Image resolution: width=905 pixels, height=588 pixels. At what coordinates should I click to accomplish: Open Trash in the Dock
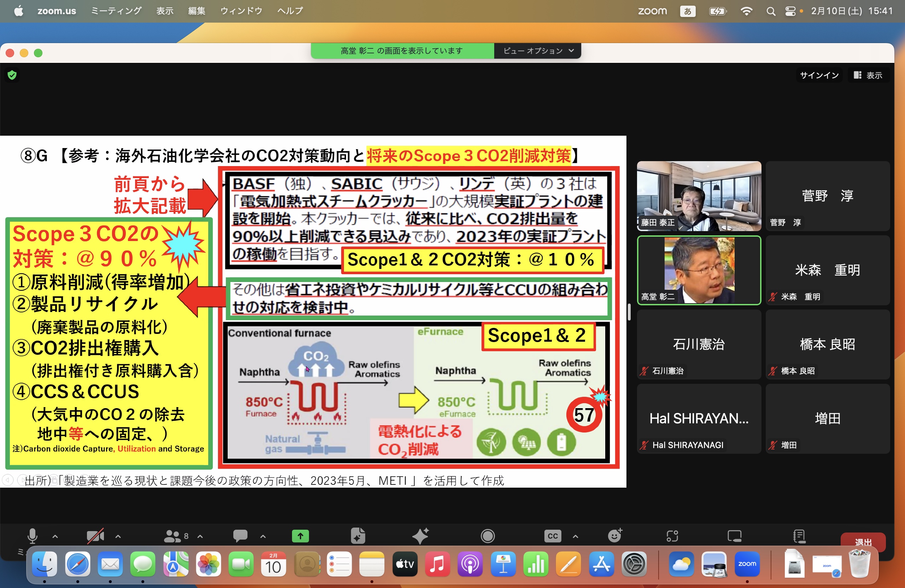coord(859,564)
